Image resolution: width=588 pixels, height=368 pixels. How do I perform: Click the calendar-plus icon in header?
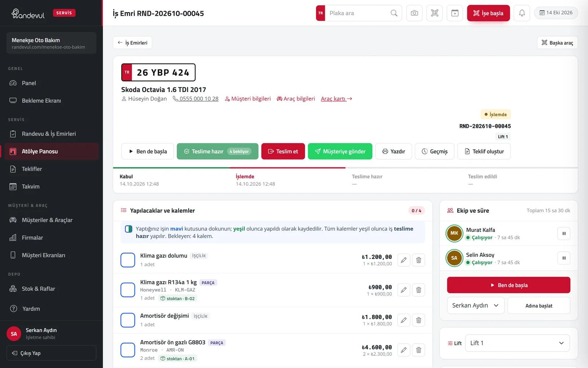(x=455, y=13)
